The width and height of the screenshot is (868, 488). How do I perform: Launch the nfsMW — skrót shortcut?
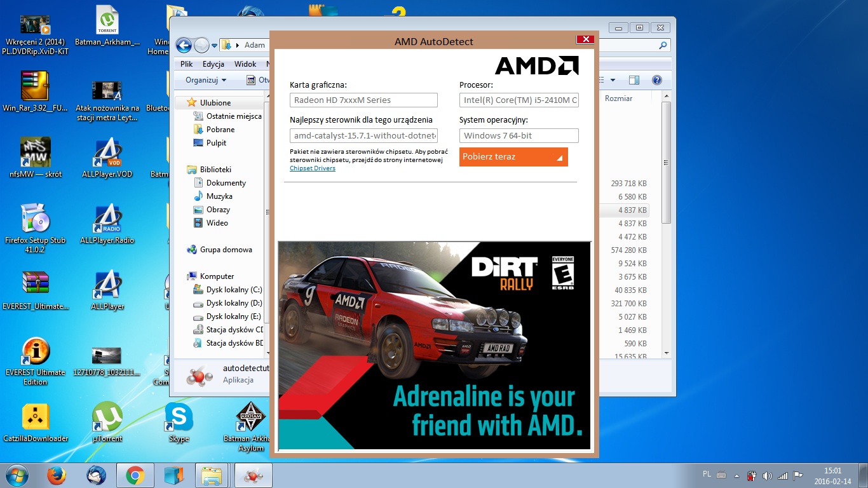35,152
